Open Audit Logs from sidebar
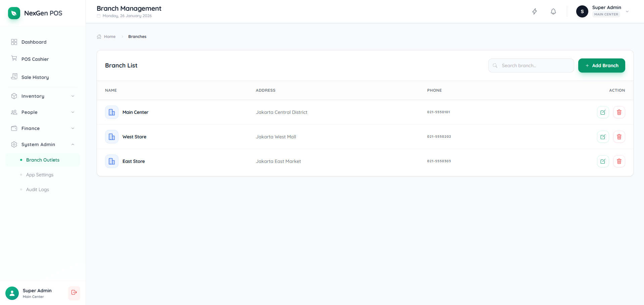The width and height of the screenshot is (644, 305). 37,189
